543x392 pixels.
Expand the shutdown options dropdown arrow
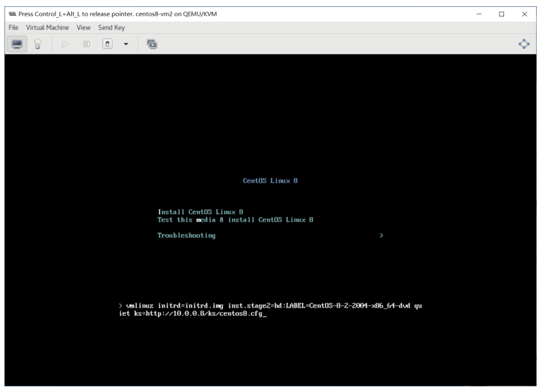126,44
